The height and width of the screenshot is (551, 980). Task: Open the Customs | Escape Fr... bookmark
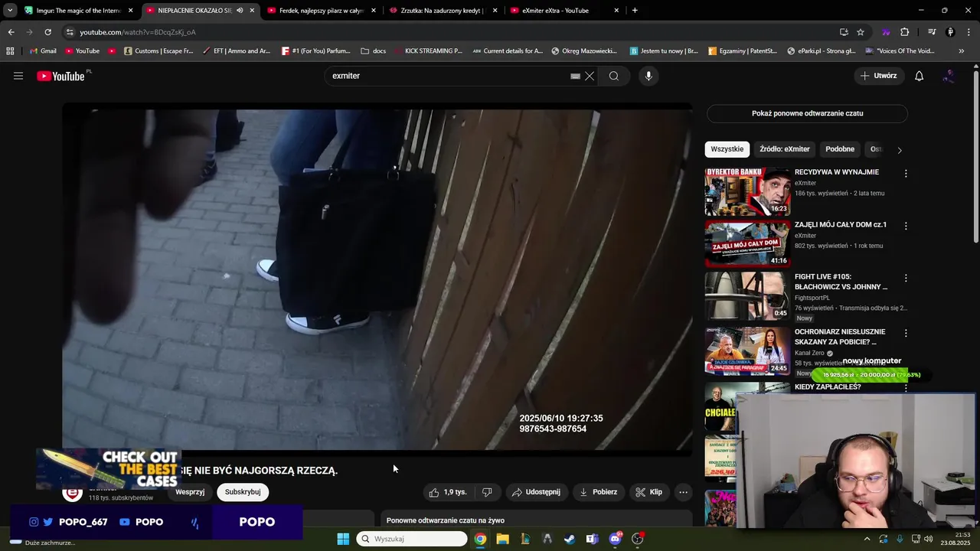point(158,51)
